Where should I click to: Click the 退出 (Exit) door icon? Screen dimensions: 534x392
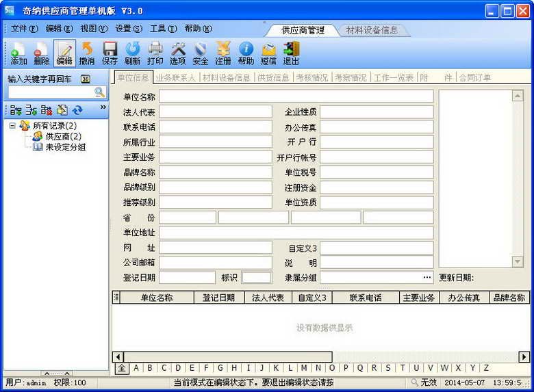pos(291,53)
